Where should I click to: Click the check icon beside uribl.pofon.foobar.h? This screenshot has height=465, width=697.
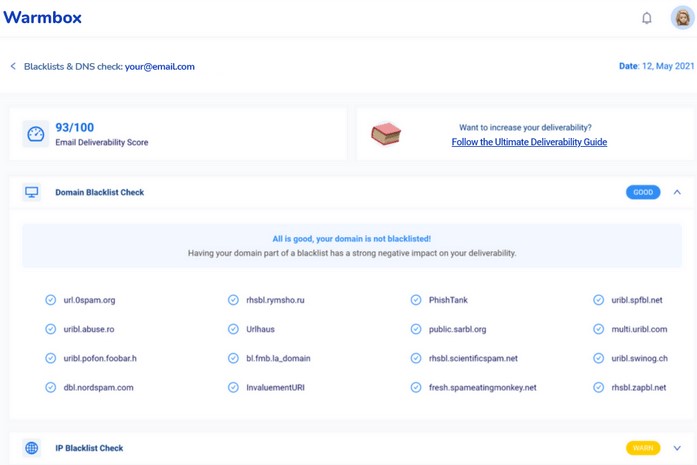[x=51, y=358]
